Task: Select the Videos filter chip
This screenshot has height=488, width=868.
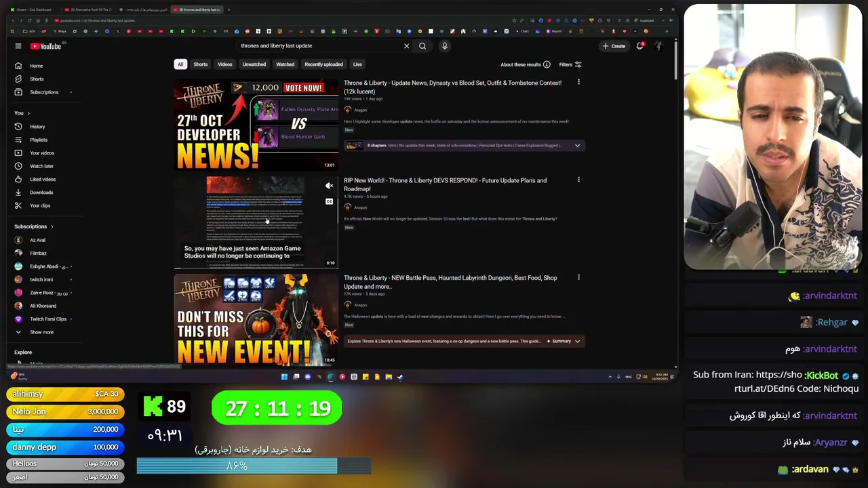Action: coord(225,64)
